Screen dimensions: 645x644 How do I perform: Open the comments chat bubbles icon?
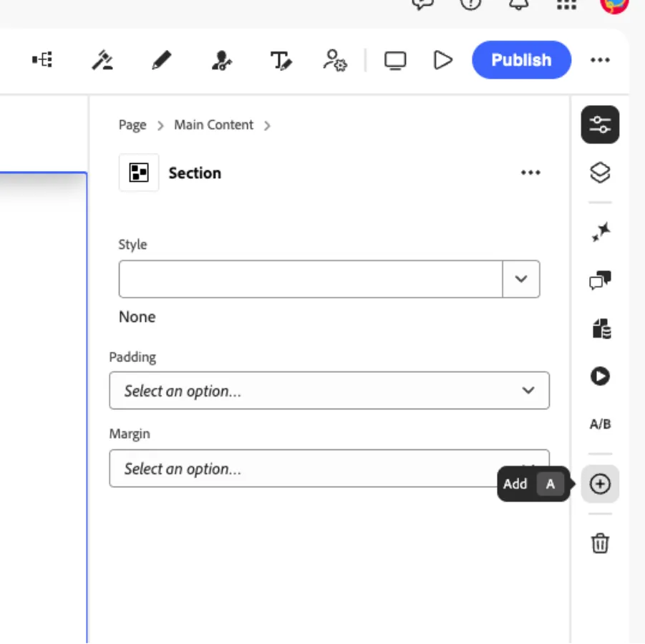(600, 280)
